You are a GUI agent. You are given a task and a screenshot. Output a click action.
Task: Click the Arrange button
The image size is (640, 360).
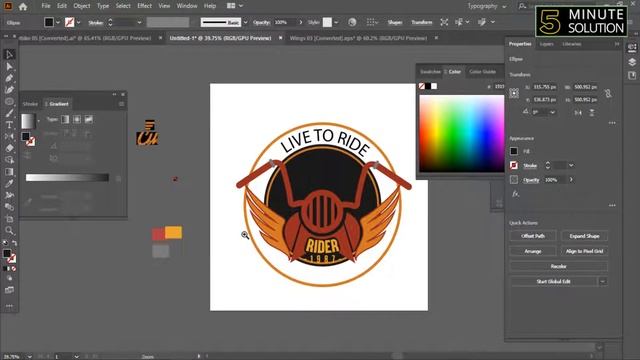(533, 251)
